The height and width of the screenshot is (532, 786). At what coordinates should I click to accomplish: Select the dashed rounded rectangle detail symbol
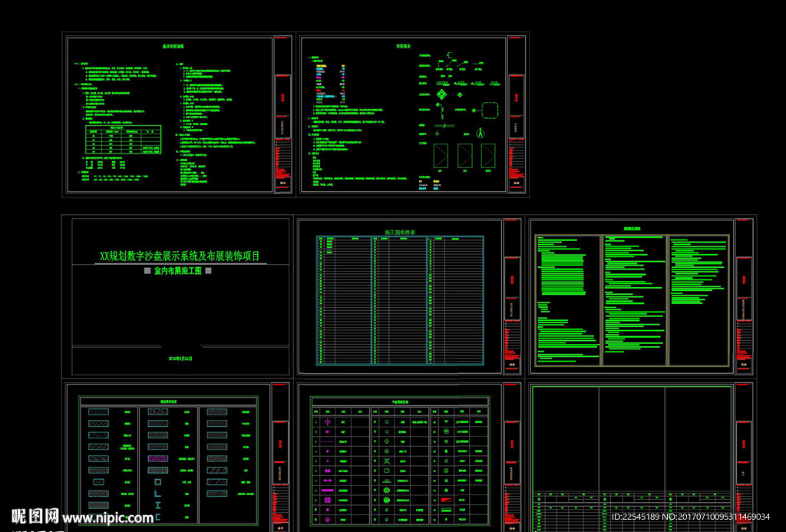[x=490, y=111]
